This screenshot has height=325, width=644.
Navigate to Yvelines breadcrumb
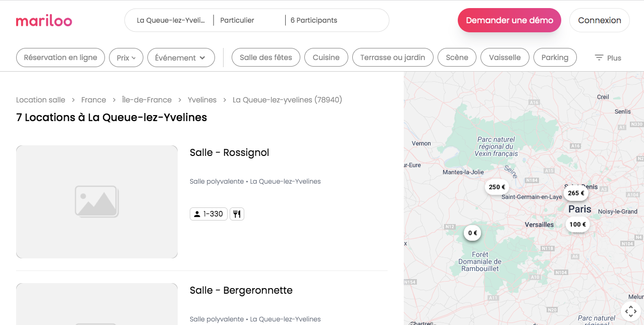pos(202,100)
